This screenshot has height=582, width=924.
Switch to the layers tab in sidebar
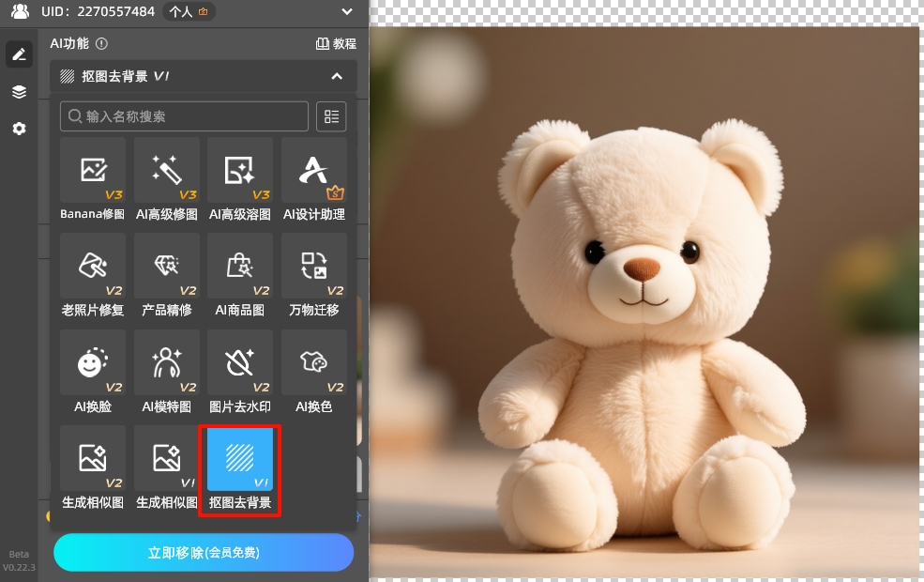(x=19, y=92)
